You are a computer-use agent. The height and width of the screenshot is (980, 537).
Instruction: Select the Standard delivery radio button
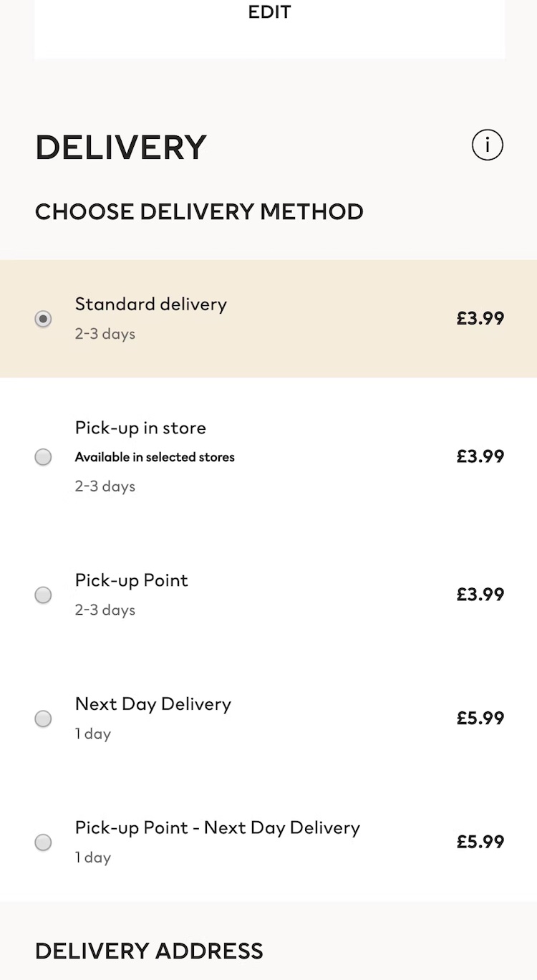point(44,319)
